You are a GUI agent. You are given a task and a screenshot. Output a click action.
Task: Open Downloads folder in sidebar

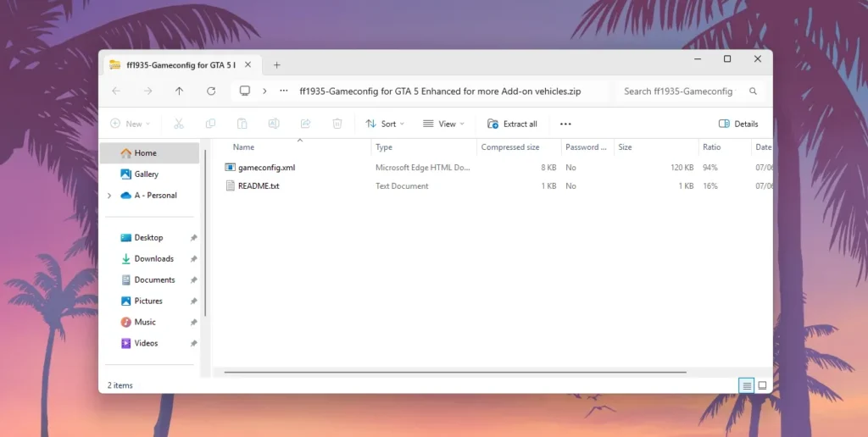tap(153, 259)
